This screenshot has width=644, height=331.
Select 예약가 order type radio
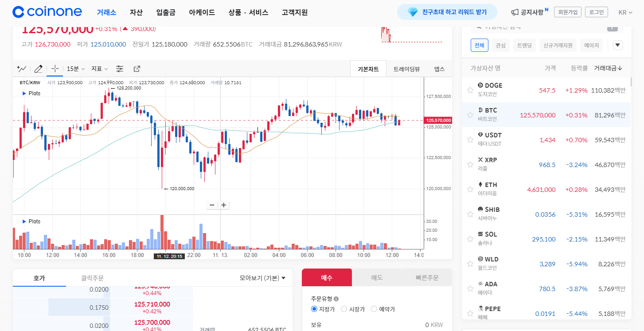(x=374, y=309)
